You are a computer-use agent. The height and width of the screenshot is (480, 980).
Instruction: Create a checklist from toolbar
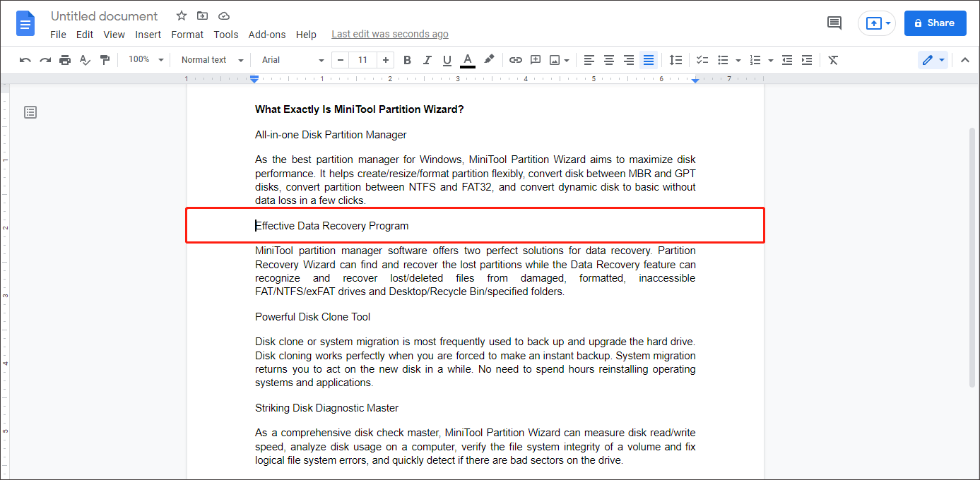pos(702,60)
